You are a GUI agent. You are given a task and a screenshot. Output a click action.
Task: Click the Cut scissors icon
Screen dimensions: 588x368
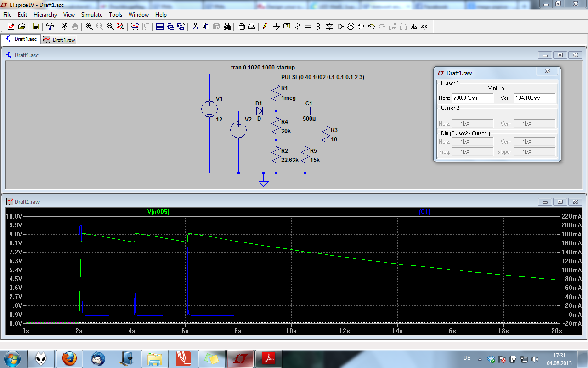tap(195, 27)
